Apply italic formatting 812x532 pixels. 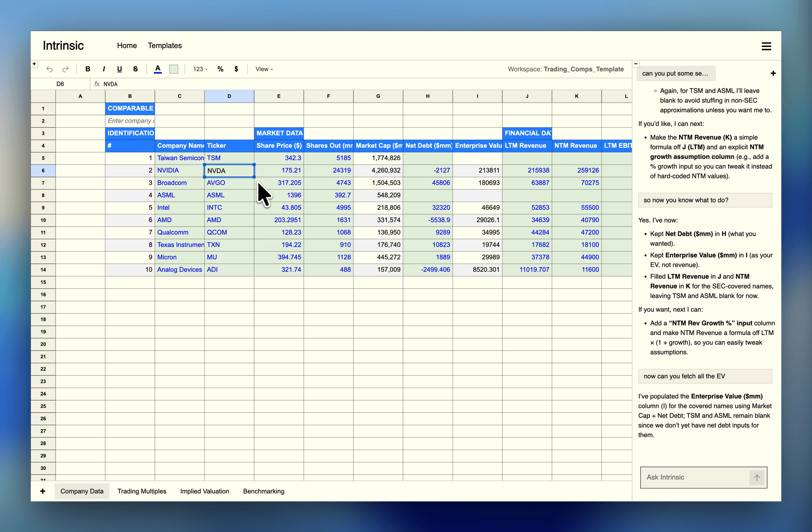click(x=104, y=69)
